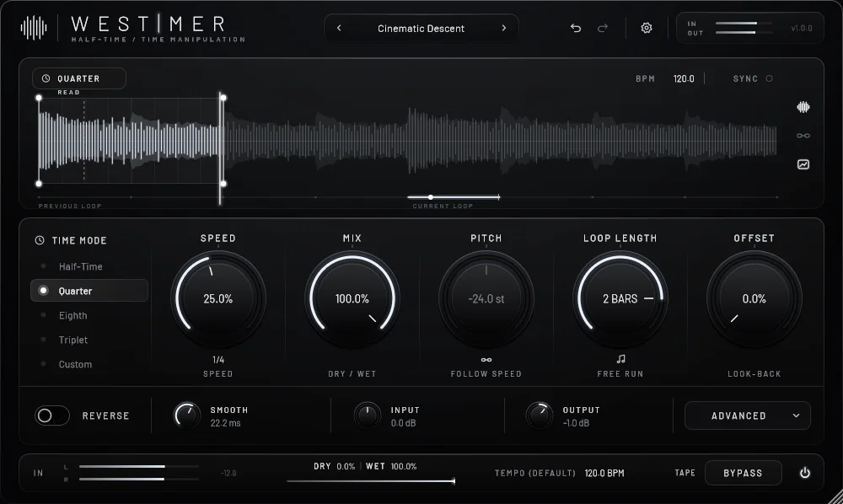Screen dimensions: 843x504
Task: Go to the next preset with right chevron
Action: [x=504, y=28]
